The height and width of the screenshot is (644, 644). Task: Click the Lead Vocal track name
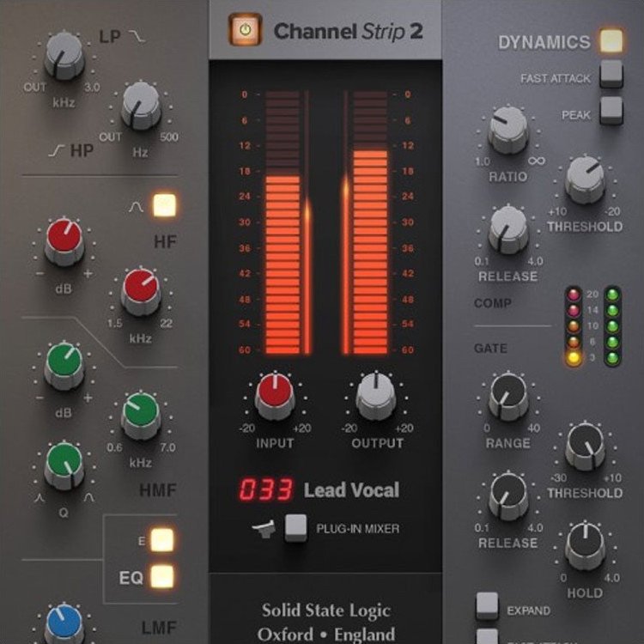(x=351, y=490)
